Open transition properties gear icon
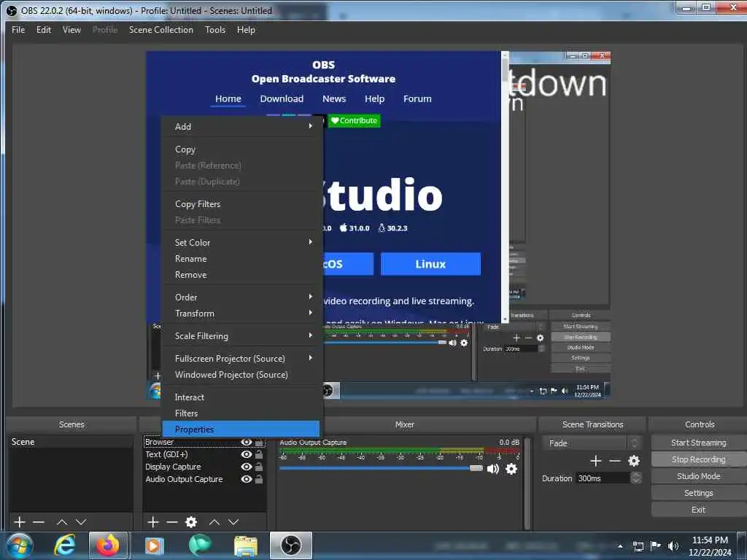This screenshot has width=747, height=560. [634, 461]
